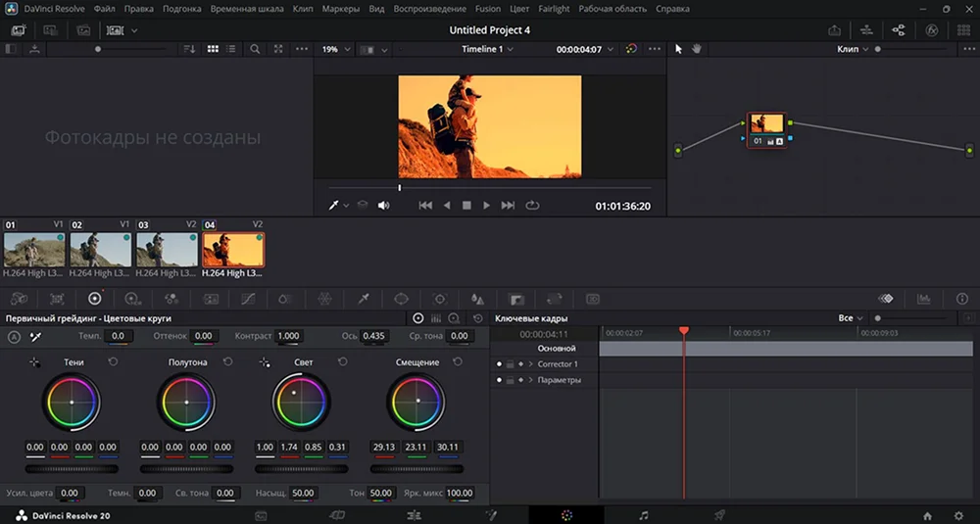Toggle Параметры keyframe enable dot
Viewport: 980px width, 524px height.
coord(500,380)
